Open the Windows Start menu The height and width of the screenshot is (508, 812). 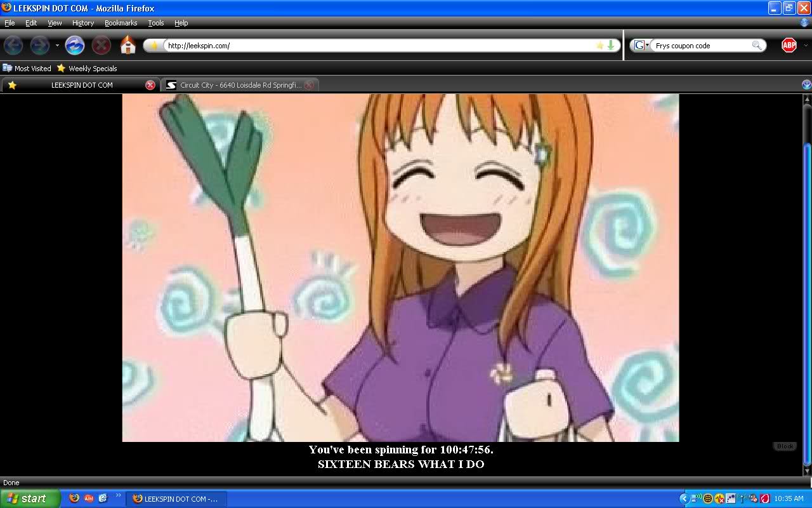click(x=30, y=498)
